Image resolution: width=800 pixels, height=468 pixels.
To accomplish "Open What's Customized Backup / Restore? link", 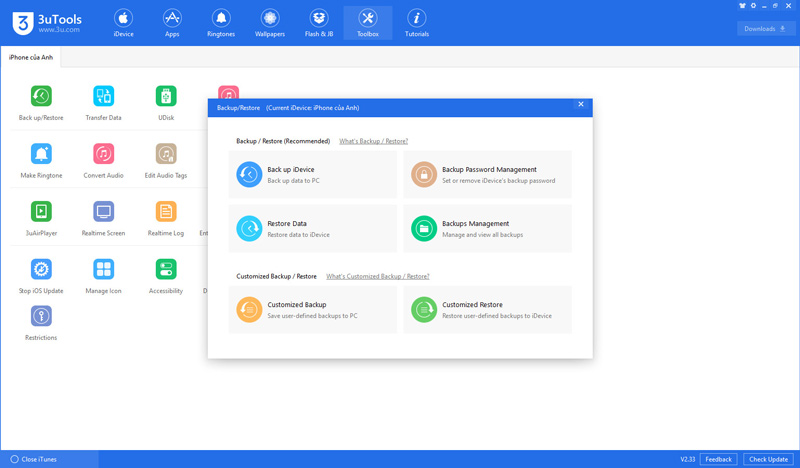I will pyautogui.click(x=378, y=277).
